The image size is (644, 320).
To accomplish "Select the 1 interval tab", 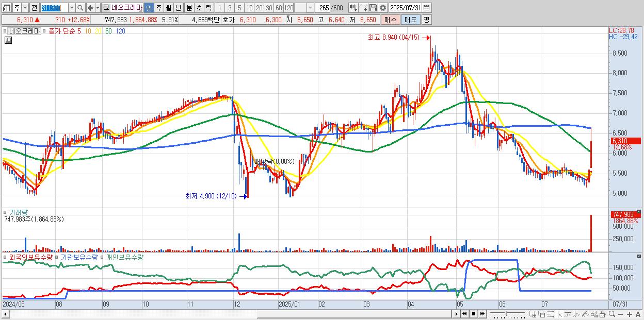I will [x=219, y=8].
